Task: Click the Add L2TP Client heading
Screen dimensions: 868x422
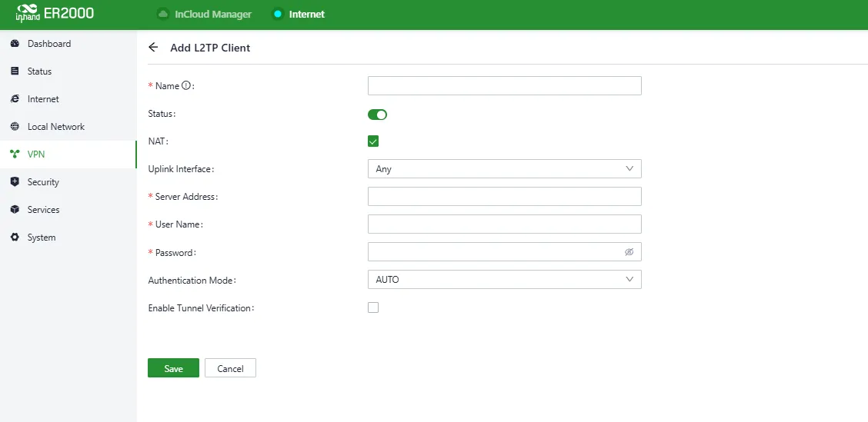Action: click(x=210, y=48)
